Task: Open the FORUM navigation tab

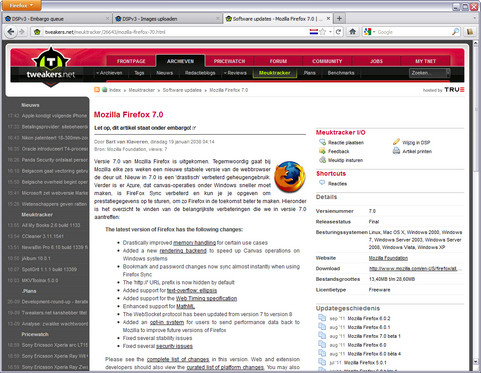Action: click(x=278, y=61)
